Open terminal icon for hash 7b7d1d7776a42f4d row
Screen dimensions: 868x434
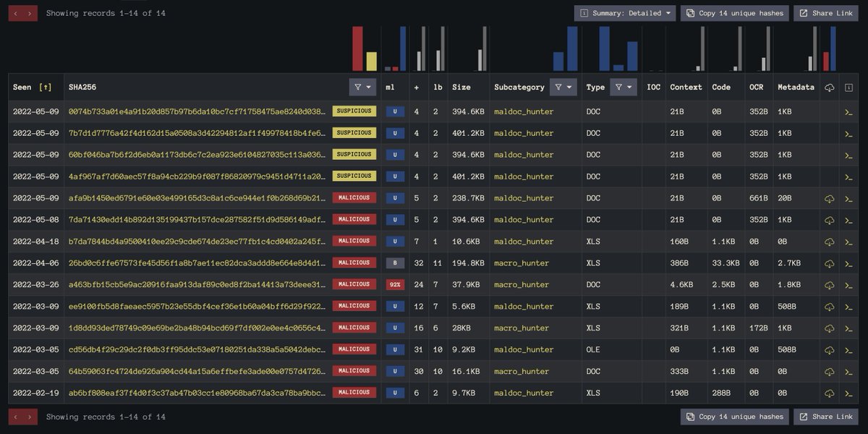coord(848,134)
